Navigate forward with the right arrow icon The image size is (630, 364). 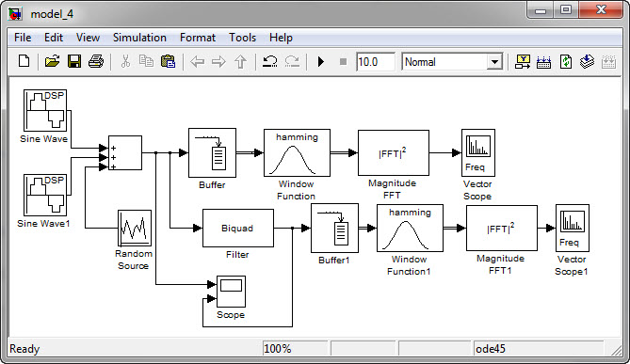(218, 62)
